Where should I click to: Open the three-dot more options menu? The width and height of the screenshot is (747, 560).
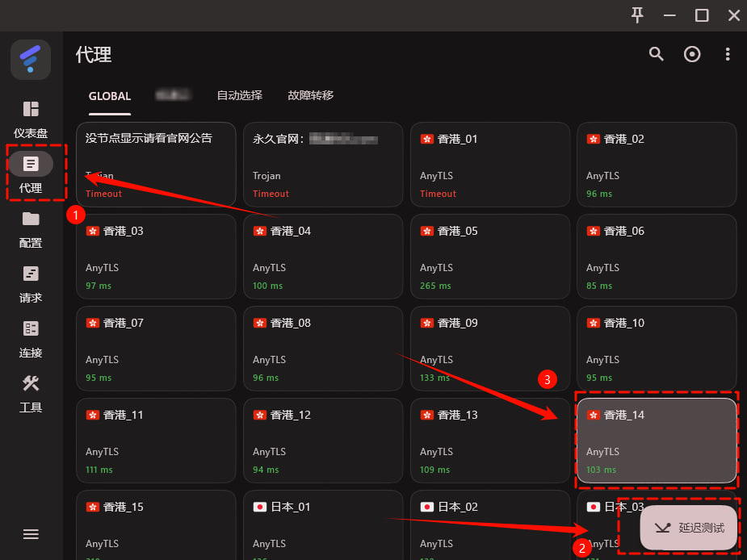point(728,54)
